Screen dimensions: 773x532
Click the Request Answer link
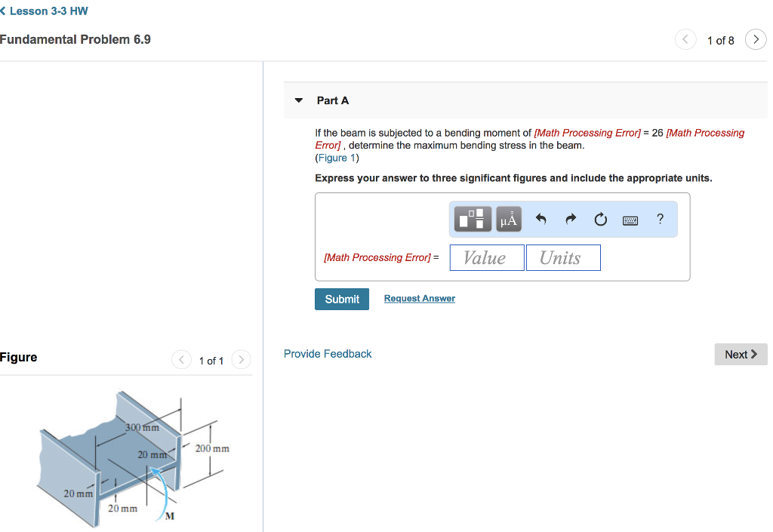(419, 298)
